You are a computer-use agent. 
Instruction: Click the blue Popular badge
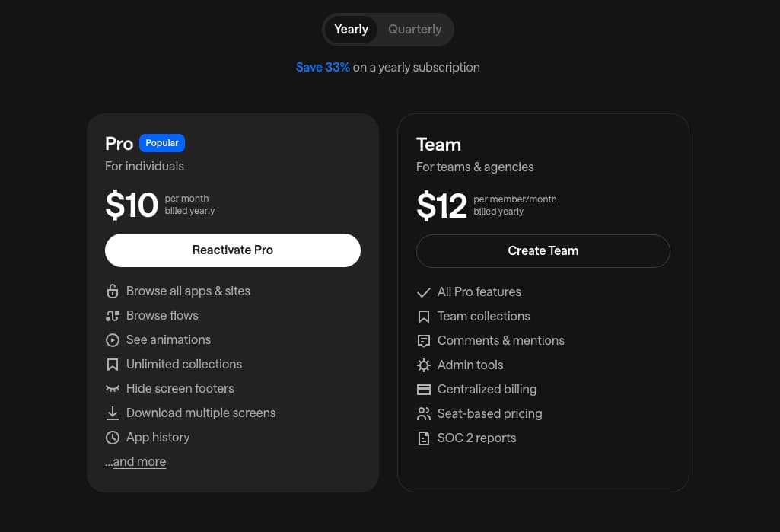coord(162,143)
